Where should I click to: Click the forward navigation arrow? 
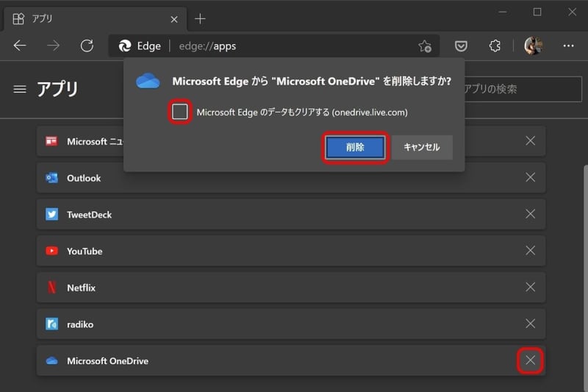point(53,46)
